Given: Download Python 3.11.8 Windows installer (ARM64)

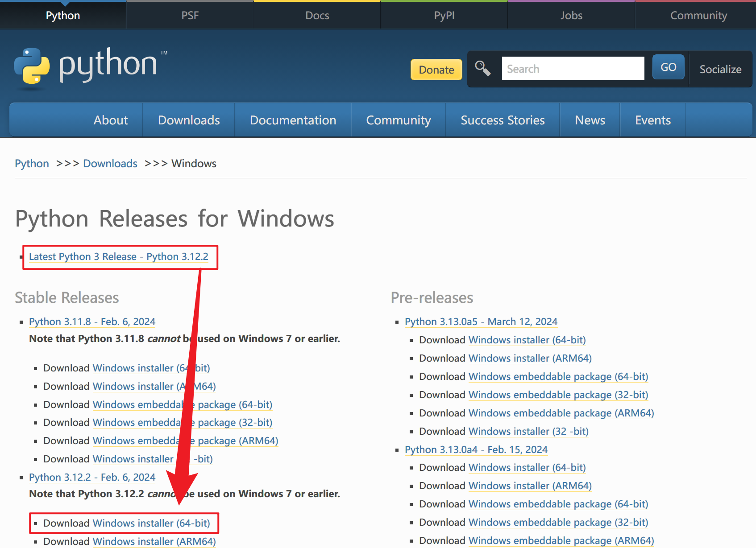Looking at the screenshot, I should [x=154, y=386].
